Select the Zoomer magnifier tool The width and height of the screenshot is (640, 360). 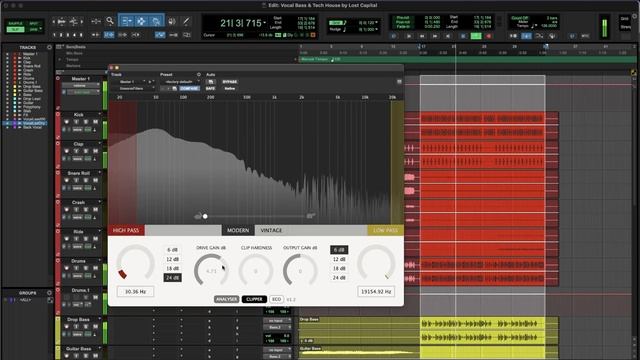pyautogui.click(x=110, y=21)
